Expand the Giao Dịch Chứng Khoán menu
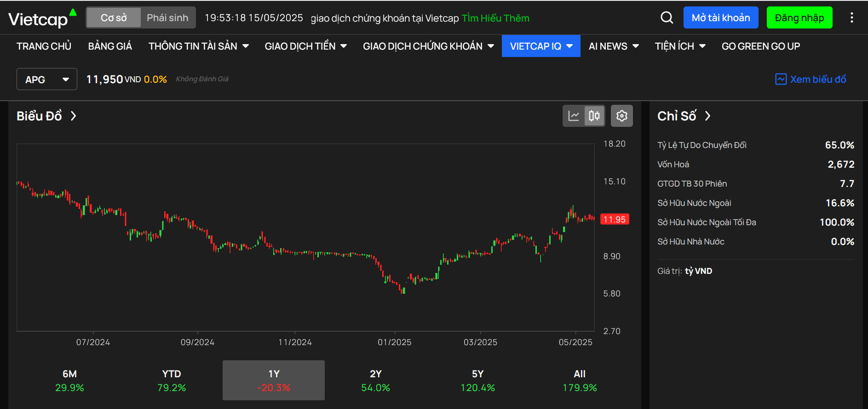Viewport: 868px width, 409px height. [x=428, y=46]
